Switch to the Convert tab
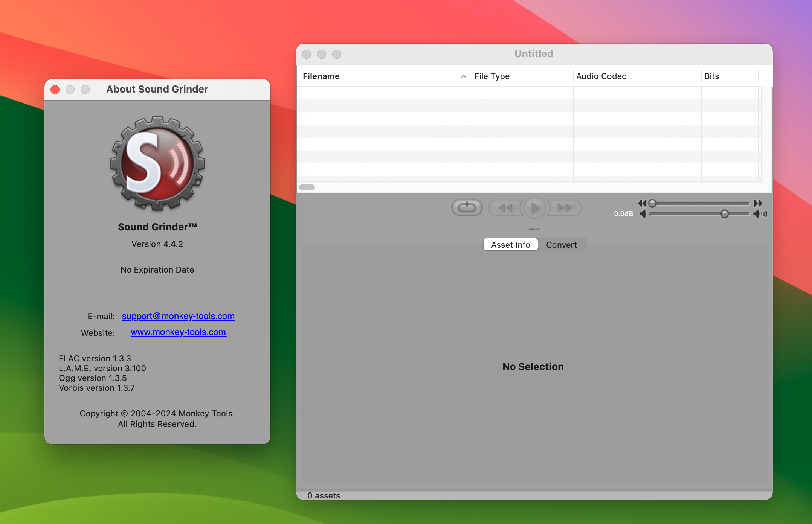The image size is (812, 524). [562, 245]
